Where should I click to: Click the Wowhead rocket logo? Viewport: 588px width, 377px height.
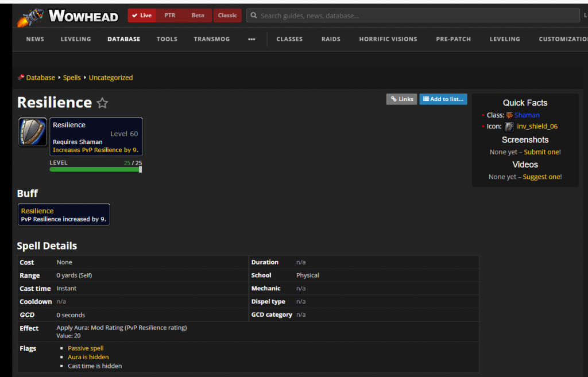tap(30, 15)
